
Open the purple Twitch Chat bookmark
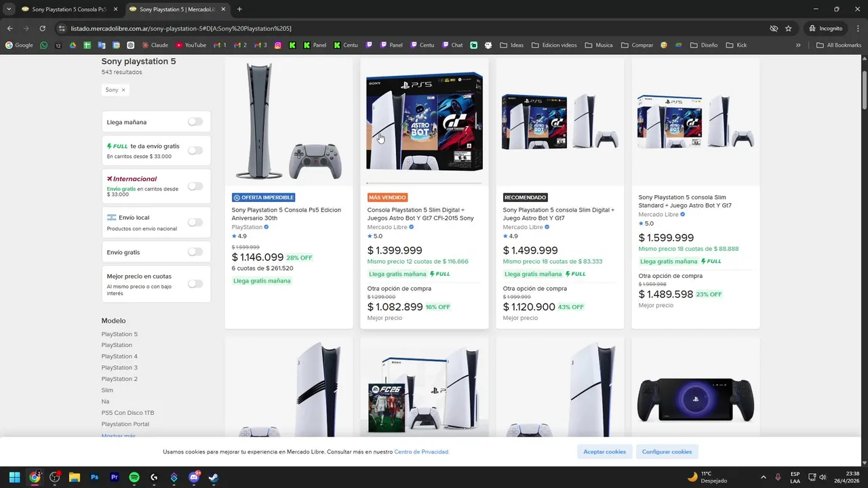click(x=453, y=45)
